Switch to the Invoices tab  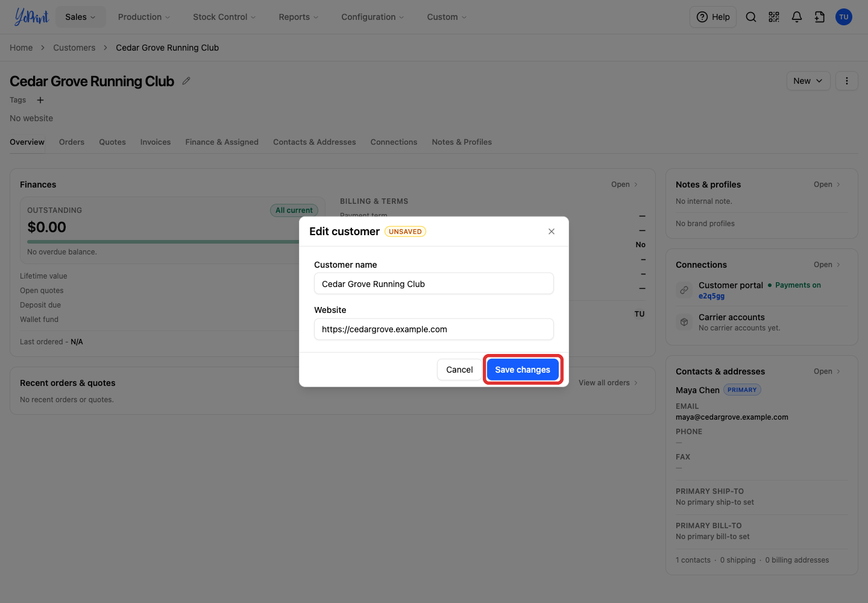pyautogui.click(x=156, y=142)
